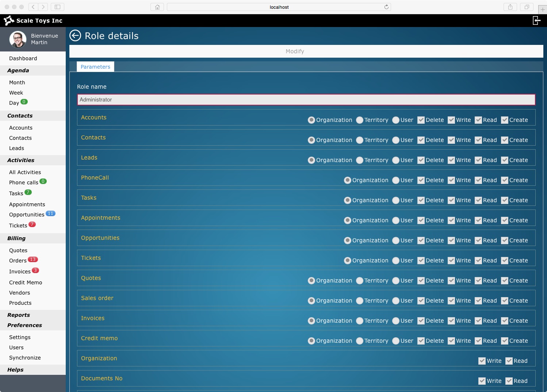Click the Tasks green badge 7
The height and width of the screenshot is (392, 547).
[28, 192]
